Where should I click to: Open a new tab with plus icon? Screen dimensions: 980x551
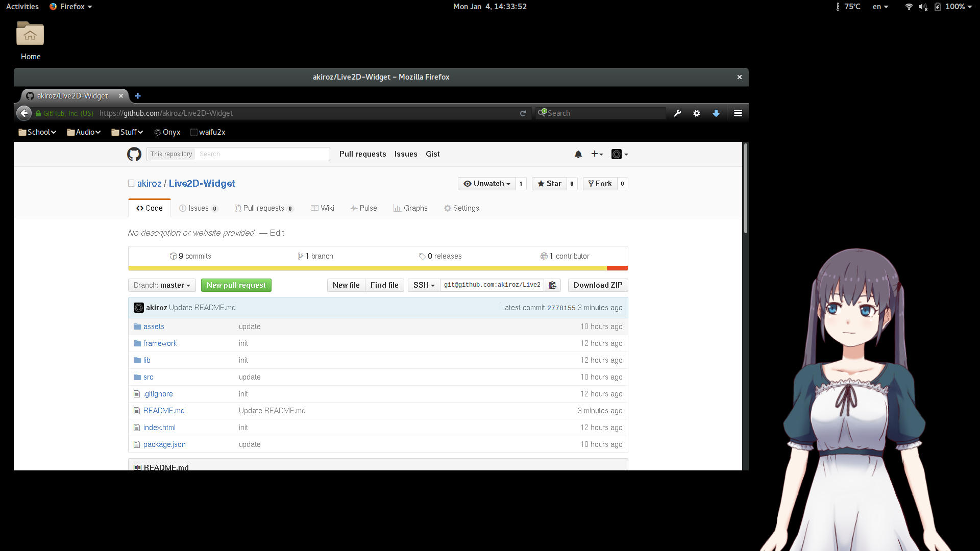click(x=138, y=96)
